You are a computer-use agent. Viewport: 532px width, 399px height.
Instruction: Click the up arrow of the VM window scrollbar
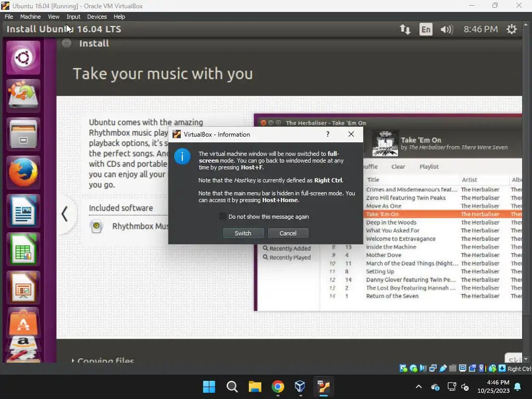(x=526, y=25)
